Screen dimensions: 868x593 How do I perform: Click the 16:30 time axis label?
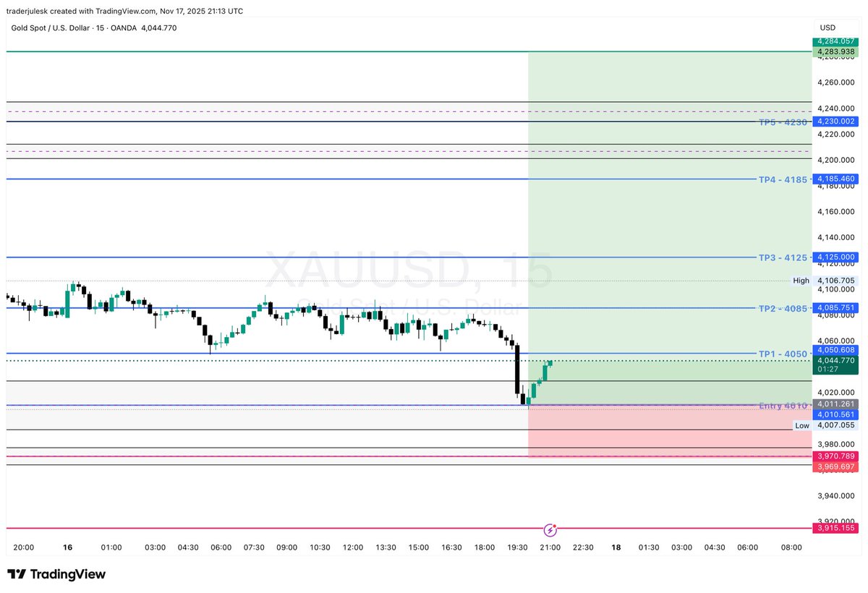point(451,547)
